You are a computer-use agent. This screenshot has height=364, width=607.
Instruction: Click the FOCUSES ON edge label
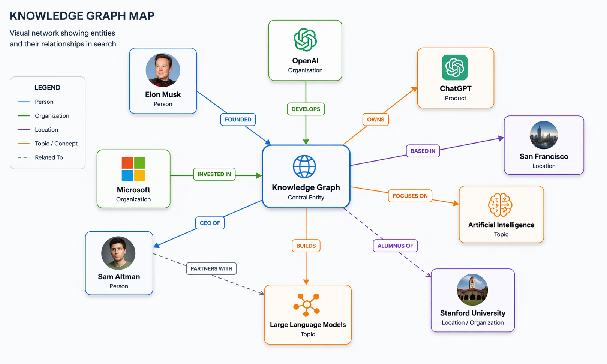(410, 196)
